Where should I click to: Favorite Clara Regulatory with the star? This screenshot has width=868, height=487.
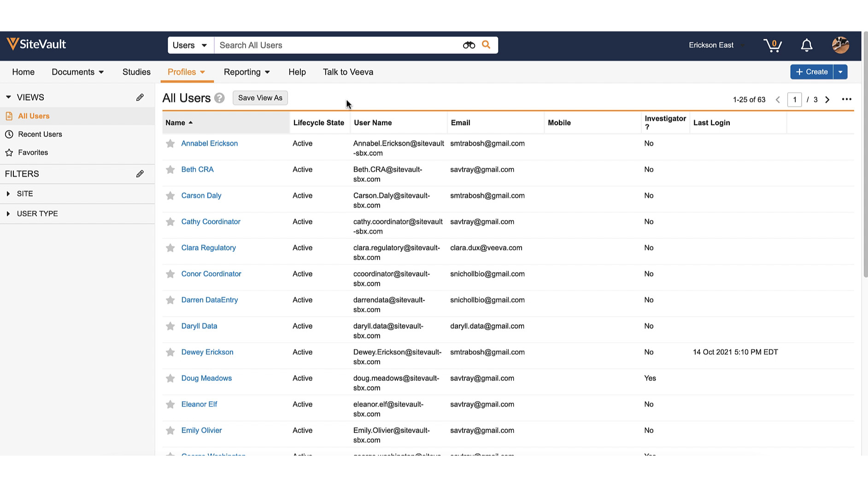click(x=170, y=248)
